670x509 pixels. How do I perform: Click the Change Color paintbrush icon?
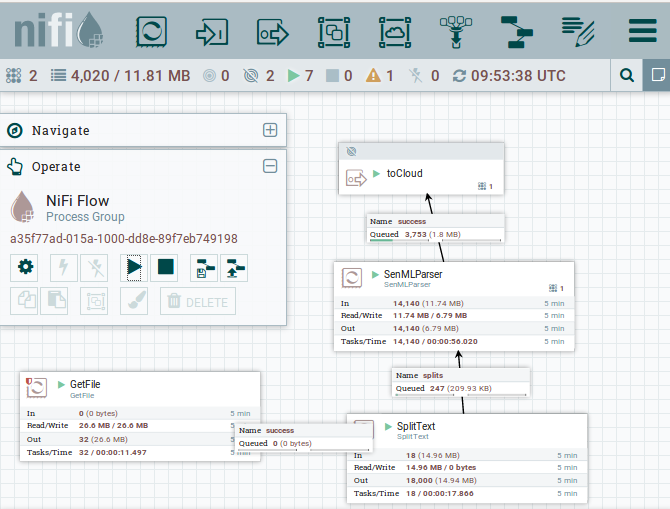(134, 301)
